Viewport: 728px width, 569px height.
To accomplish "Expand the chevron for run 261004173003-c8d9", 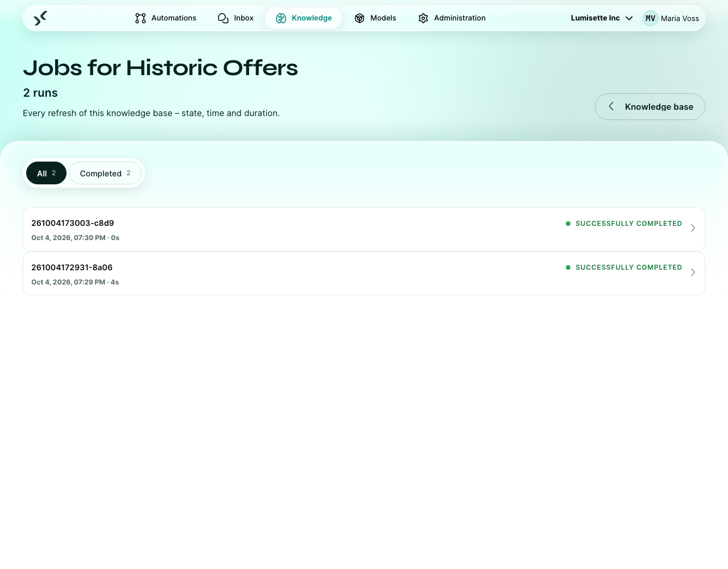I will (x=693, y=228).
